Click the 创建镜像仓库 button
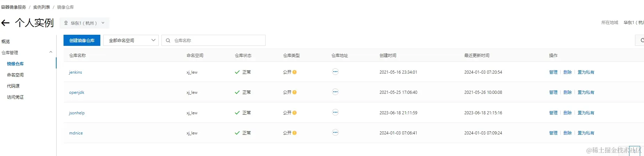The image size is (644, 156). (82, 40)
